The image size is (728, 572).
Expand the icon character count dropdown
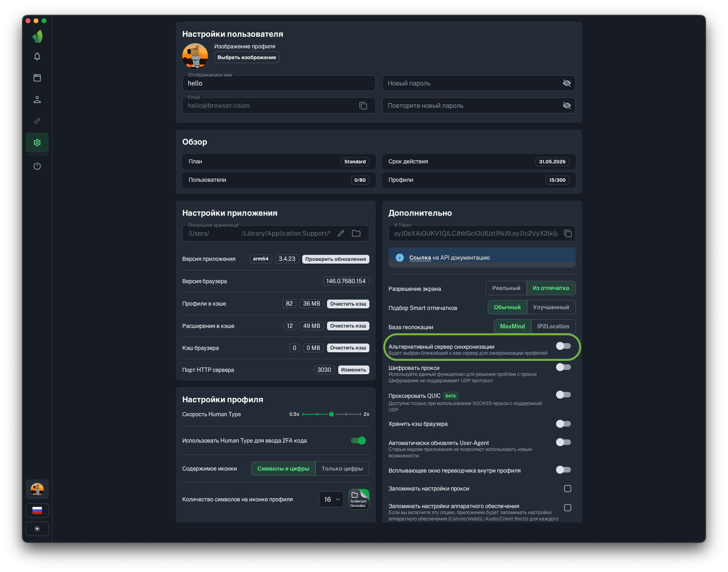[x=331, y=499]
